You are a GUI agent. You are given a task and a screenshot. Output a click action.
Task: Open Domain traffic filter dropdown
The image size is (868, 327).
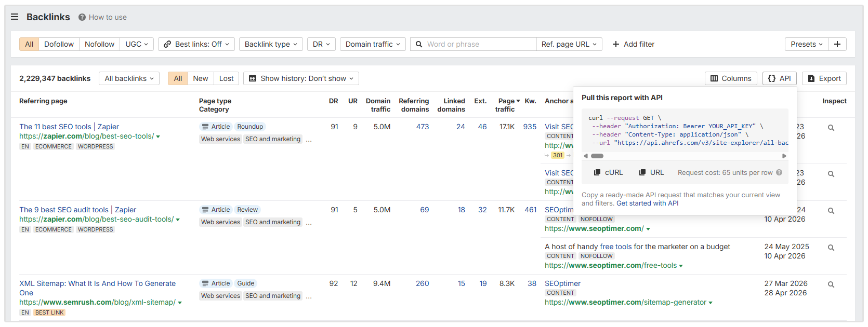(373, 44)
